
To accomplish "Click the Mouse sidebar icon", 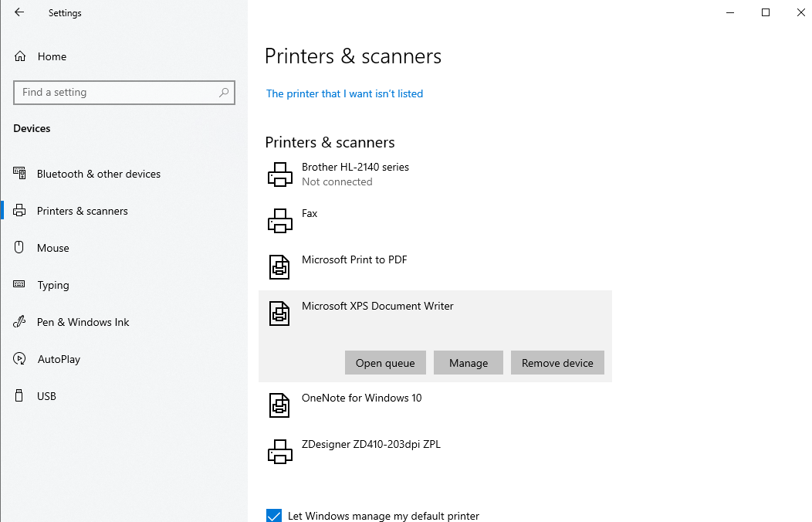I will click(x=19, y=247).
